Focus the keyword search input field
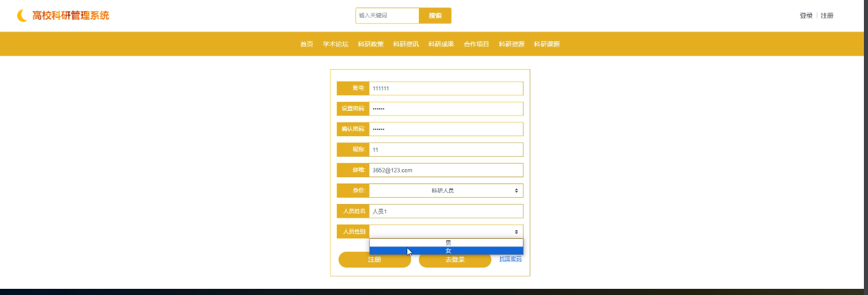 click(x=387, y=15)
